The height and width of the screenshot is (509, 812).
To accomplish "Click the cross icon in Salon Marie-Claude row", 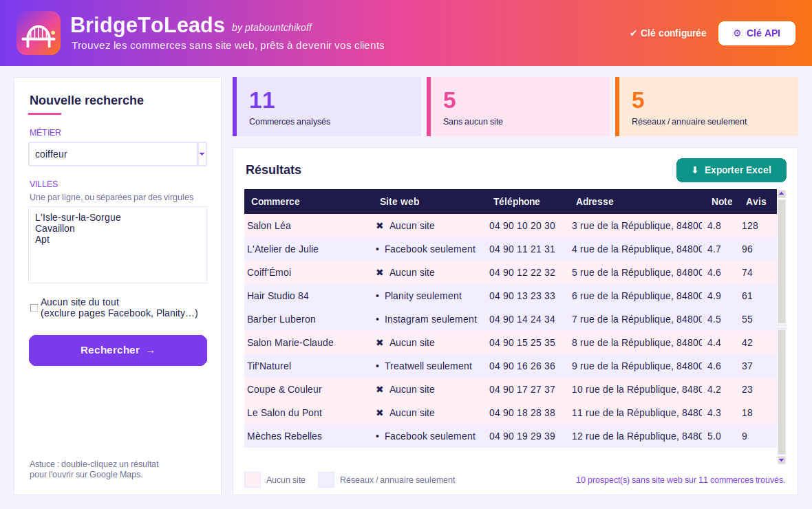I will tap(380, 343).
